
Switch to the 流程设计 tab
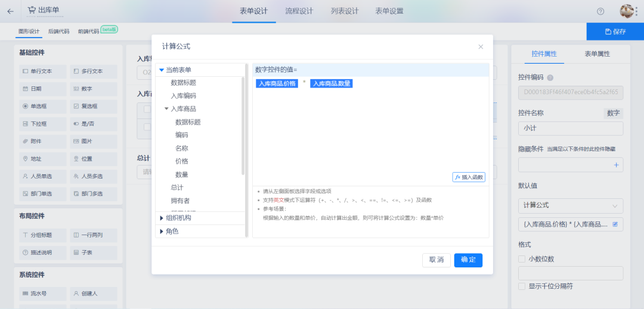point(299,11)
